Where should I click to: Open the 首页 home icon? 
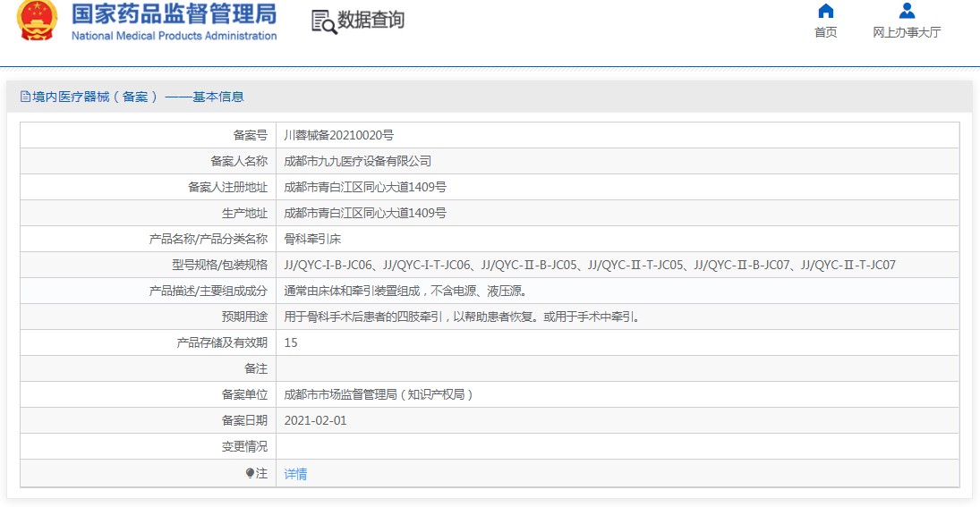tap(826, 11)
